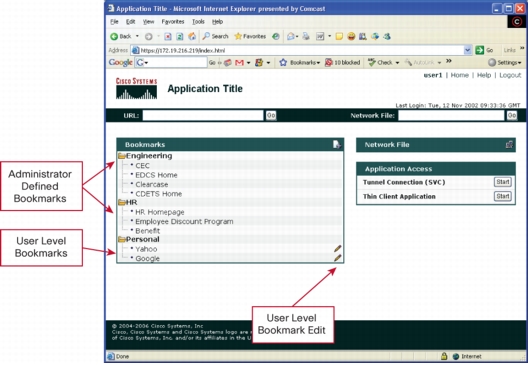The width and height of the screenshot is (529, 365).
Task: Click the Go button next to URL field
Action: point(271,115)
